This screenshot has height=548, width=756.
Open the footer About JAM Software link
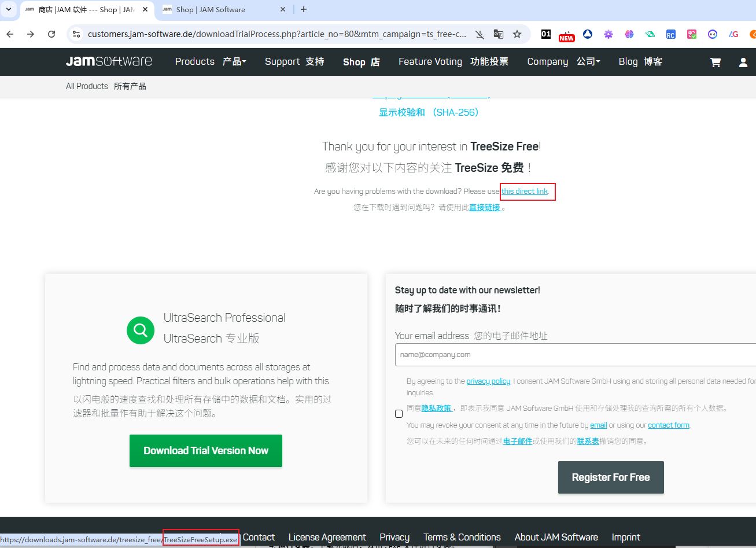tap(556, 537)
